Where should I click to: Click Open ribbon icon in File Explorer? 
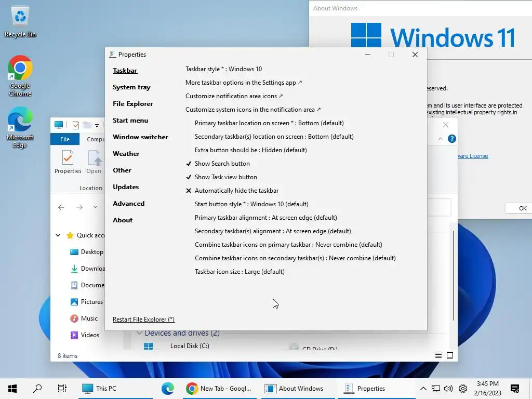click(94, 162)
